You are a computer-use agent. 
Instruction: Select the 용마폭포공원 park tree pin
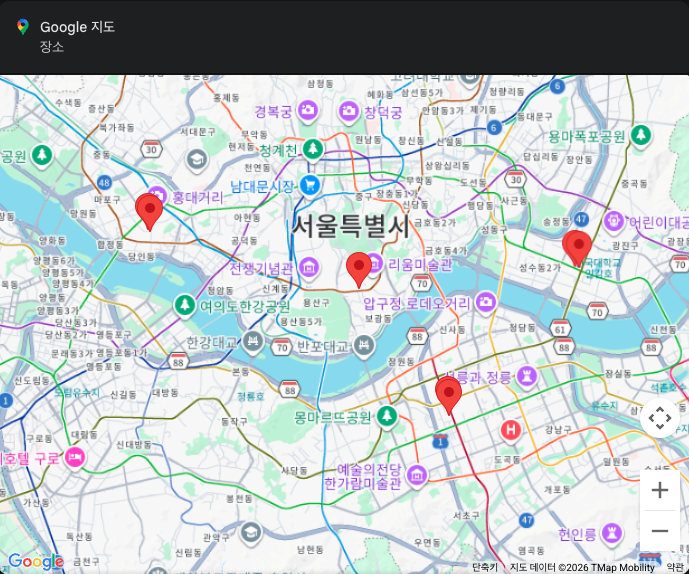pos(641,135)
